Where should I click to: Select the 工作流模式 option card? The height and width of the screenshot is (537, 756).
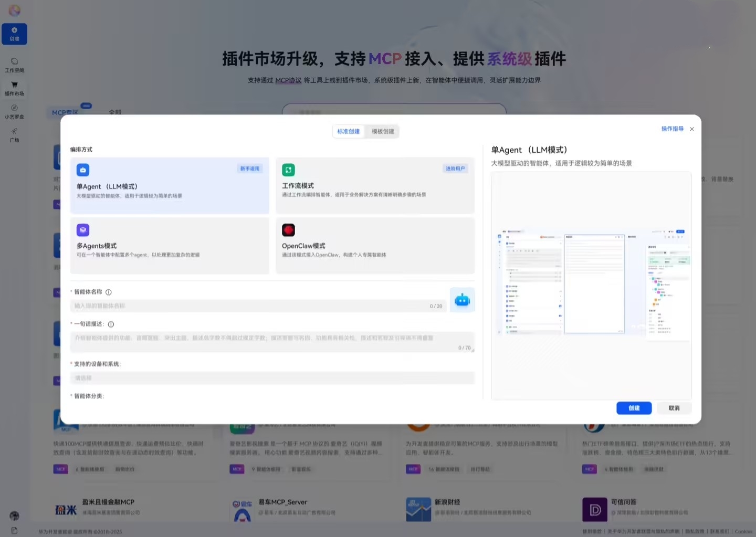click(375, 185)
